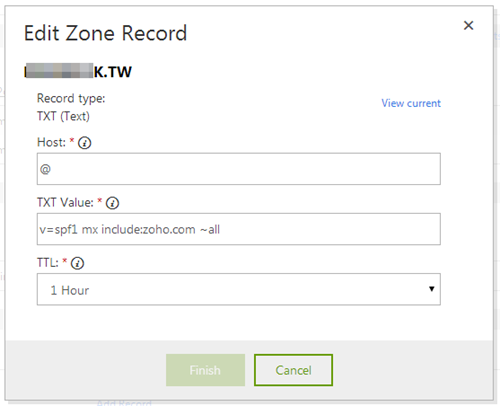Click the K.TW domain name heading
The image size is (500, 406).
pos(78,71)
